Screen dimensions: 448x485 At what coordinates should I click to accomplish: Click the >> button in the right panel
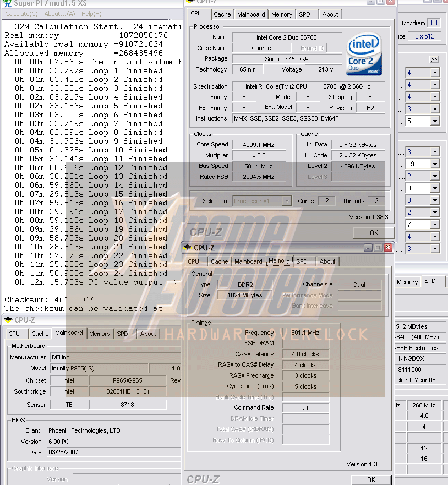click(434, 59)
